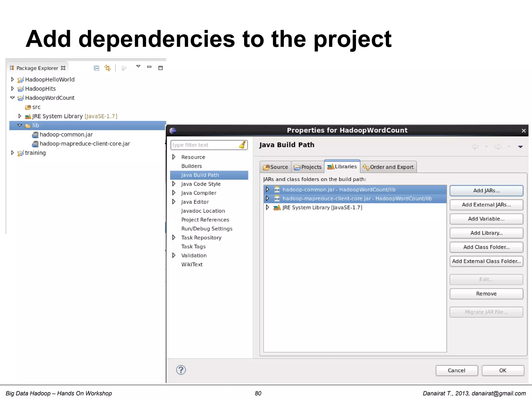Click Add Class Folder... button
Image resolution: width=532 pixels, height=399 pixels.
click(x=486, y=247)
